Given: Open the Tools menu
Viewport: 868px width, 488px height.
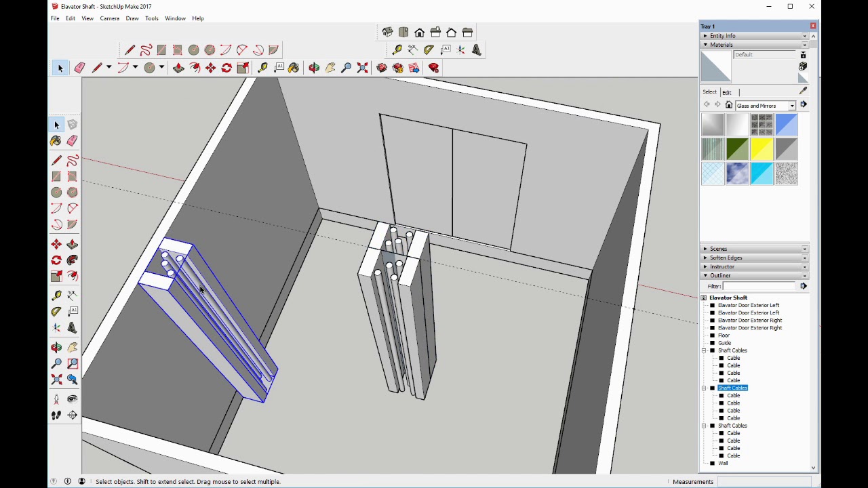Looking at the screenshot, I should click(x=152, y=18).
